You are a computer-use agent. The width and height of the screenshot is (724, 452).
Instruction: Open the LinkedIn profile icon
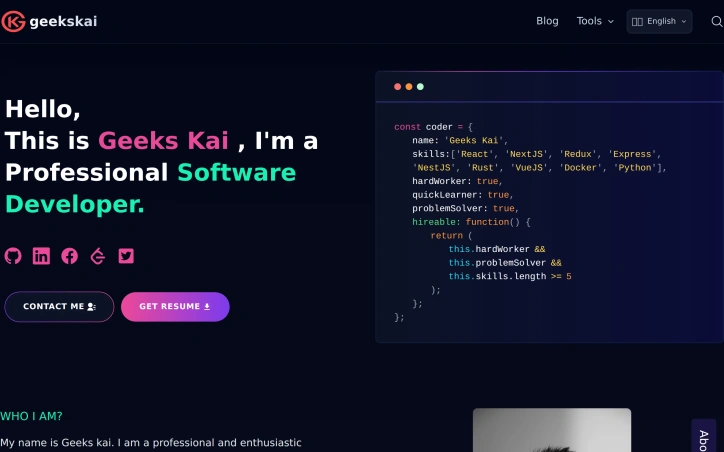(41, 256)
